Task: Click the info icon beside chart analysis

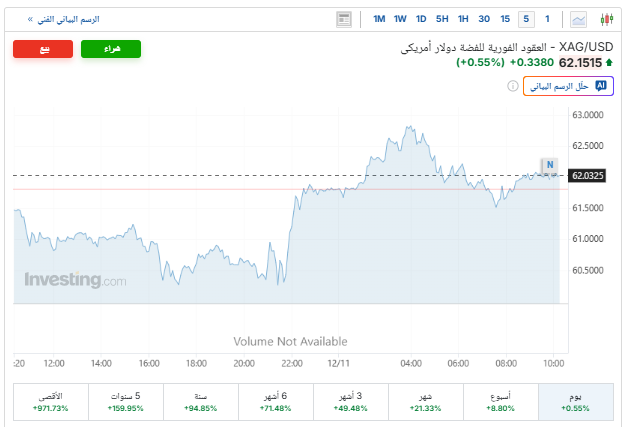Action: [512, 86]
